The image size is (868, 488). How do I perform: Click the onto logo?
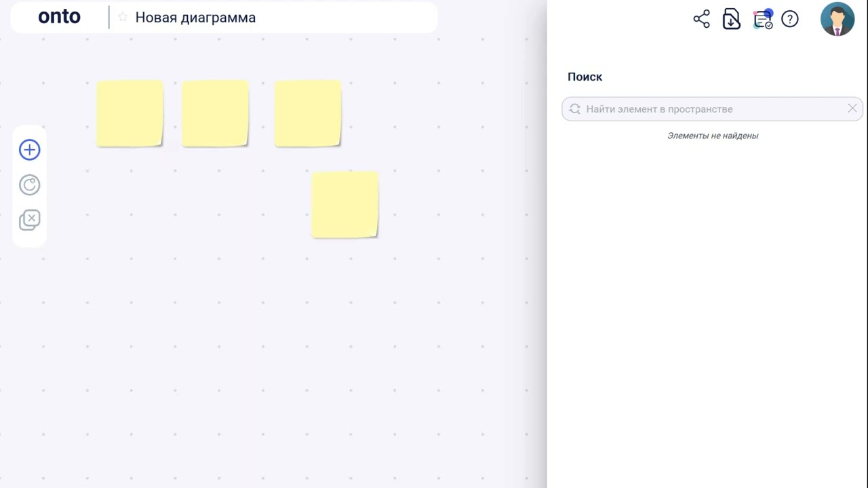tap(59, 17)
